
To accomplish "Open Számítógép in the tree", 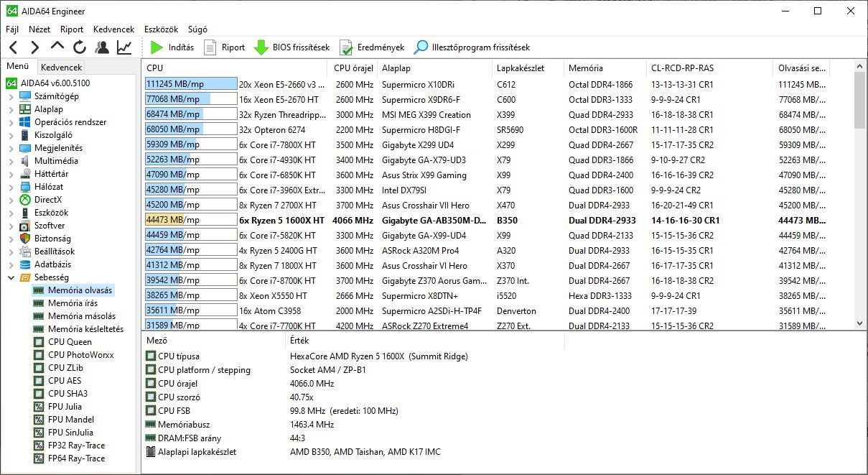I will pyautogui.click(x=56, y=96).
